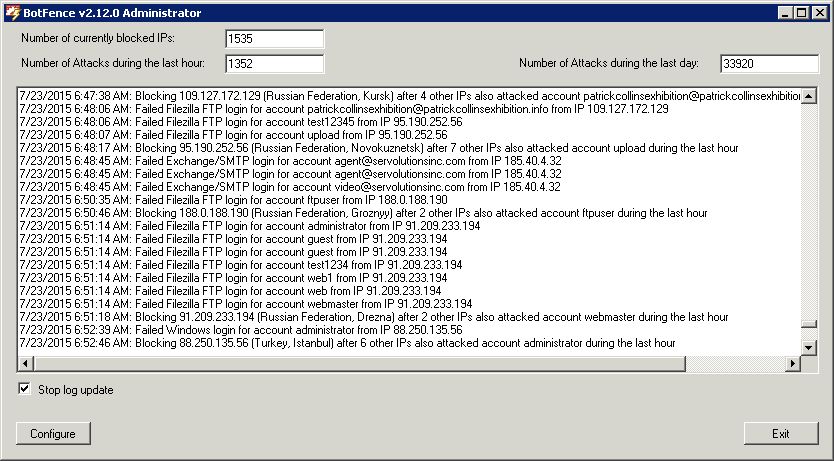Click the Stop log update label
The image size is (834, 461).
pyautogui.click(x=76, y=390)
